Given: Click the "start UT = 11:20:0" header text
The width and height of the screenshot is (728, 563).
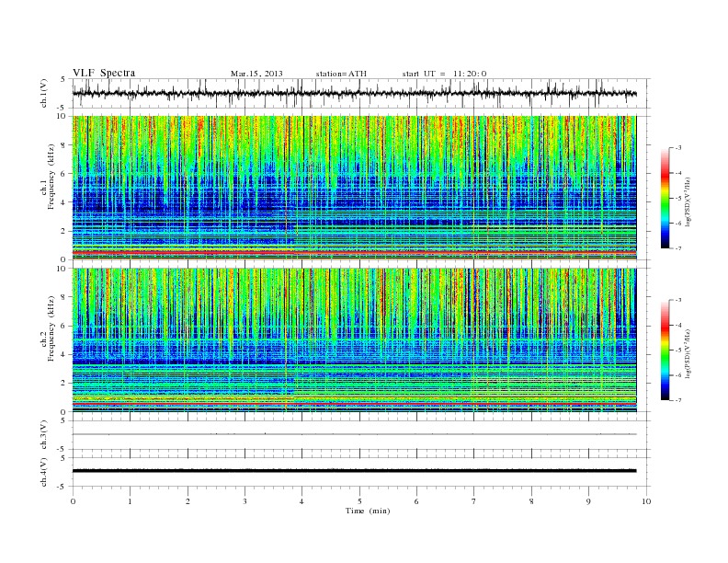Looking at the screenshot, I should click(x=444, y=74).
